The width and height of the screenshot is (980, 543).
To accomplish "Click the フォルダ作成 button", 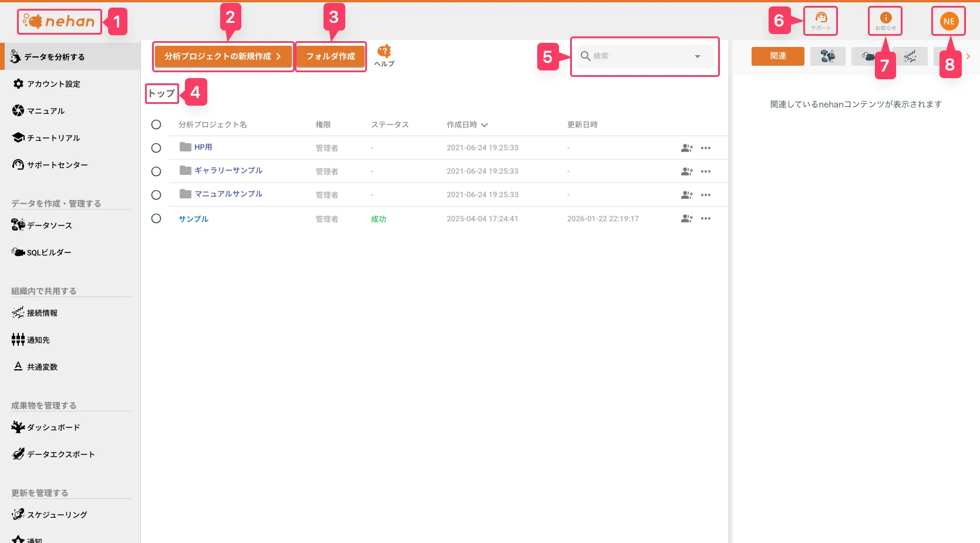I will 331,56.
